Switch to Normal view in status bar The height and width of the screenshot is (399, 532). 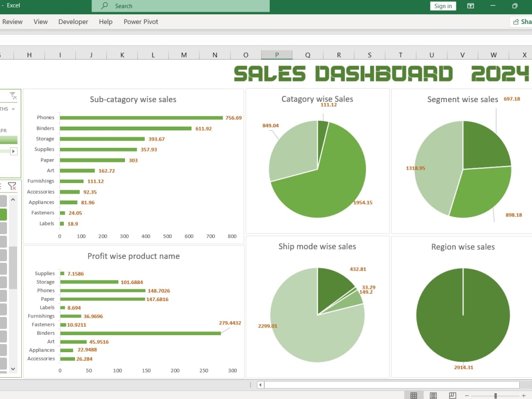pos(413,395)
